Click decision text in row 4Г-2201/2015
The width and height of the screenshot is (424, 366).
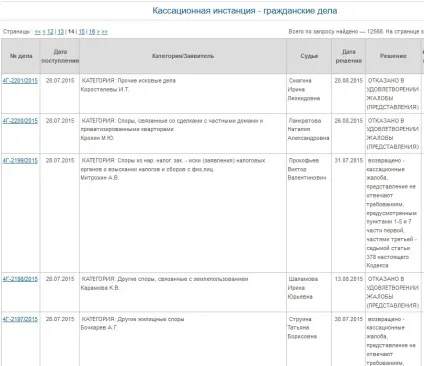click(x=393, y=94)
